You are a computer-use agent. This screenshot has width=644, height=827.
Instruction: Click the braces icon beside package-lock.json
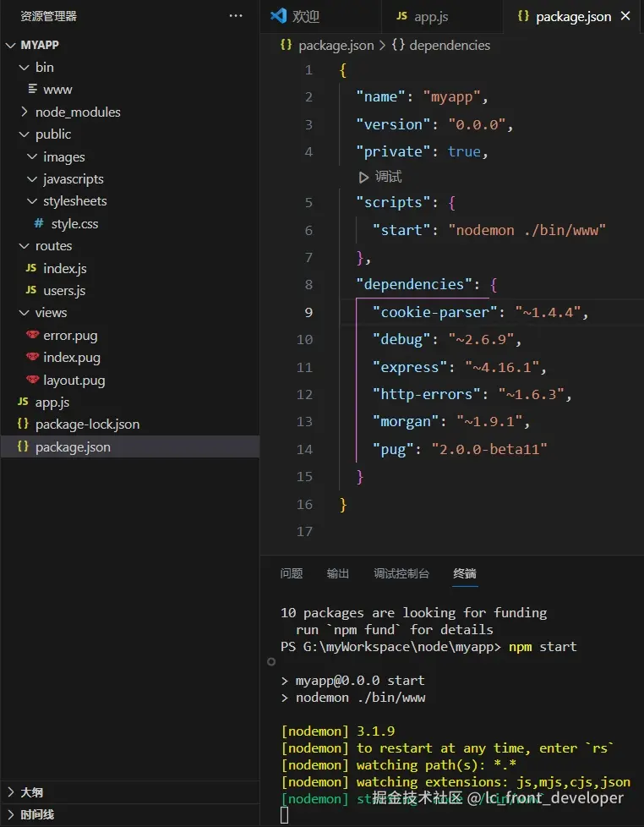point(23,424)
